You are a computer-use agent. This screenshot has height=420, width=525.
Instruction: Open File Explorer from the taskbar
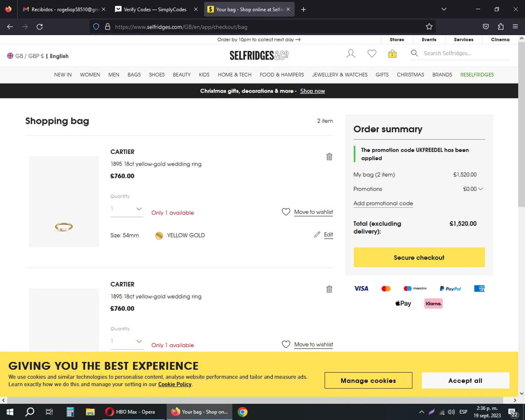90,412
